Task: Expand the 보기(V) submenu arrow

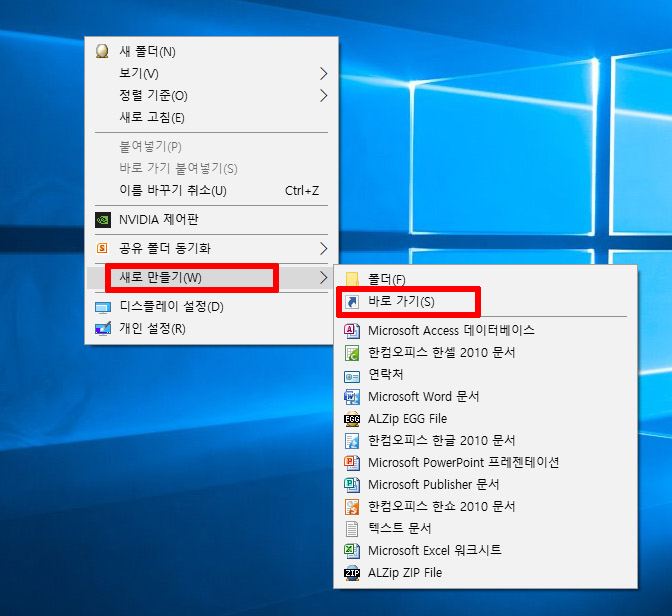Action: pyautogui.click(x=324, y=73)
